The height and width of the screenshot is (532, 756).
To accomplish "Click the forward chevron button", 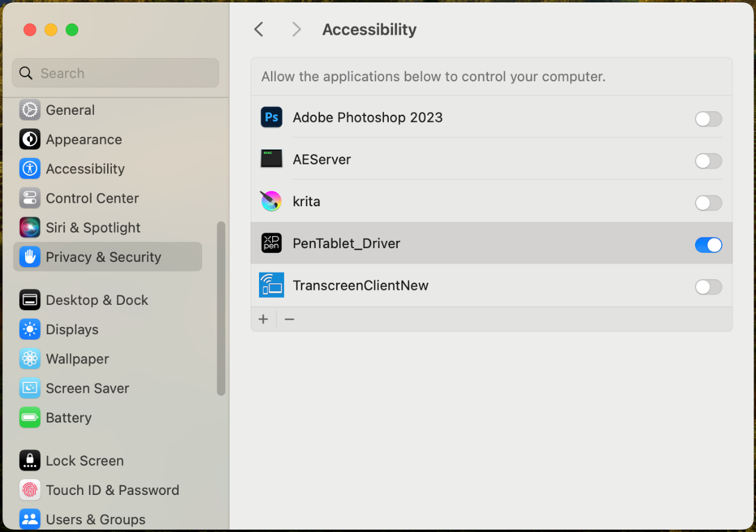I will [x=296, y=29].
